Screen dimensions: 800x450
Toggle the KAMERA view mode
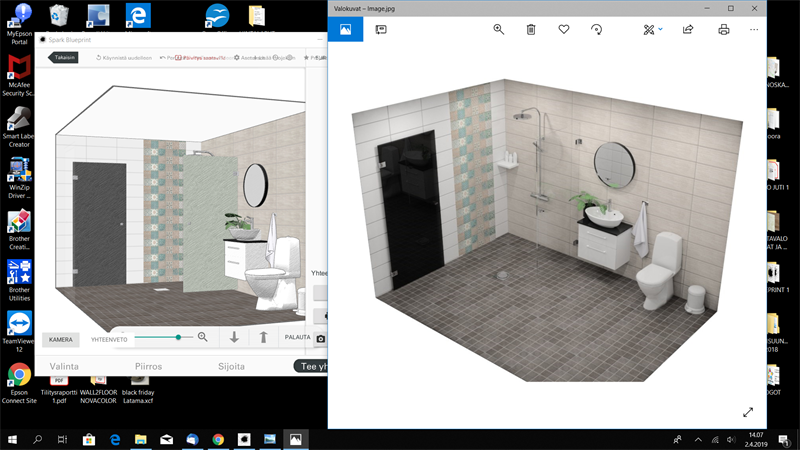point(61,339)
